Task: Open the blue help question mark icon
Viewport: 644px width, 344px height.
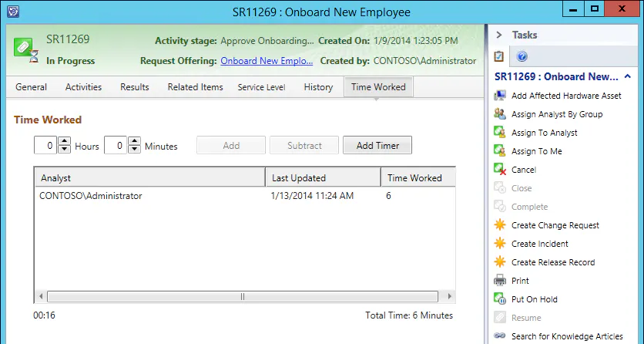Action: (522, 56)
